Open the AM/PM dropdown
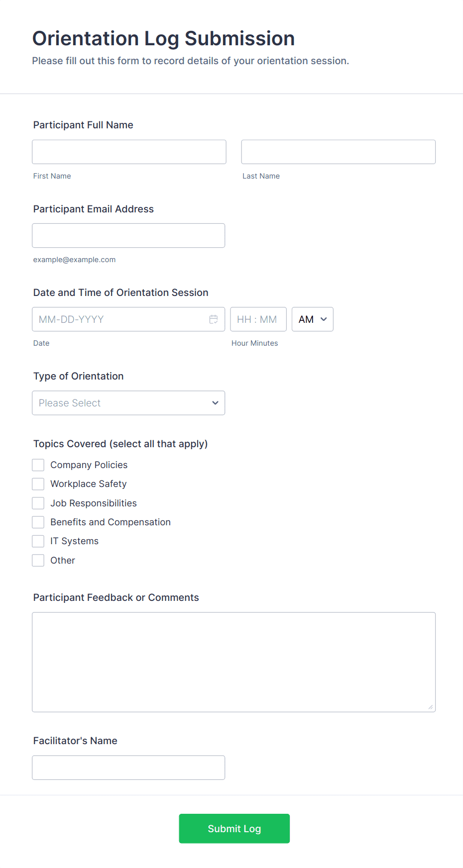Image resolution: width=463 pixels, height=868 pixels. [312, 319]
